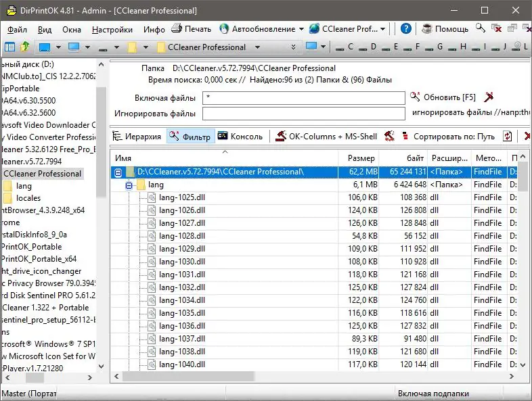
Task: Select the lang-1025.dll file icon
Action: coord(152,197)
